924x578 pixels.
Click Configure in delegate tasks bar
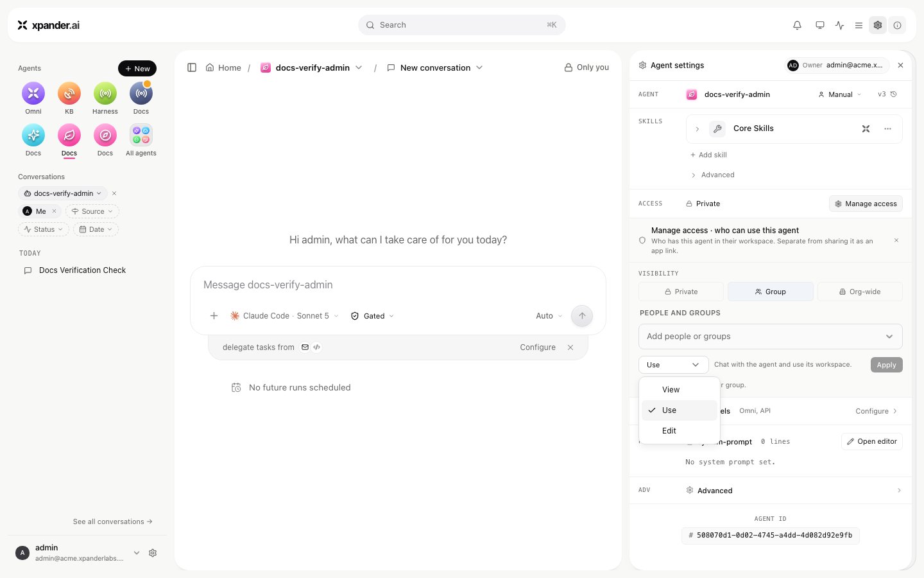538,347
